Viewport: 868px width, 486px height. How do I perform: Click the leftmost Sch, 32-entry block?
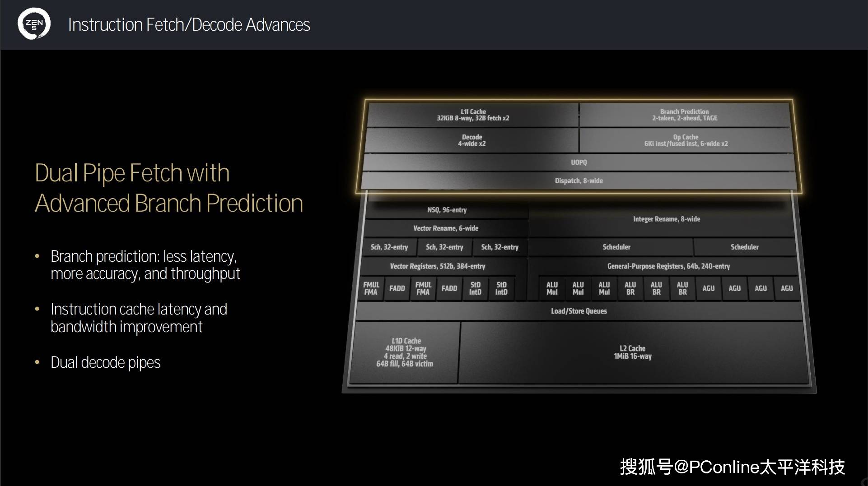point(389,247)
